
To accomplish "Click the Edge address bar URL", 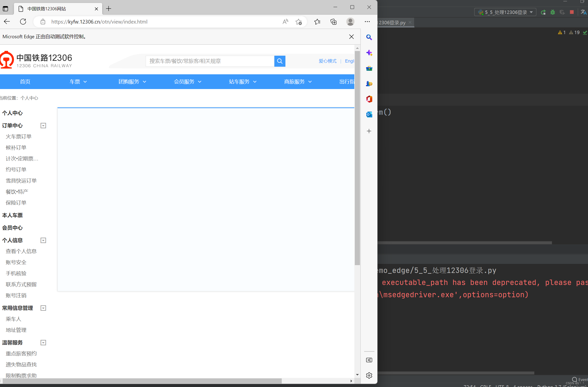I will pyautogui.click(x=99, y=22).
